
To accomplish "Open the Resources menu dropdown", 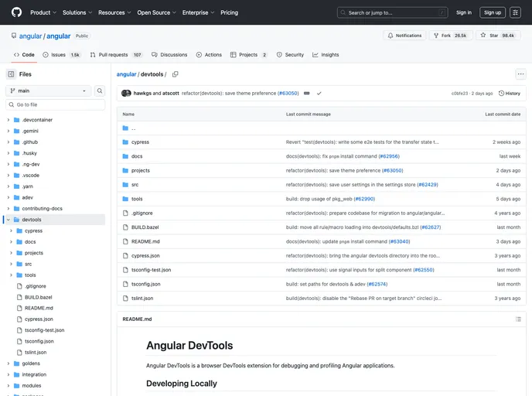I will 114,12.
